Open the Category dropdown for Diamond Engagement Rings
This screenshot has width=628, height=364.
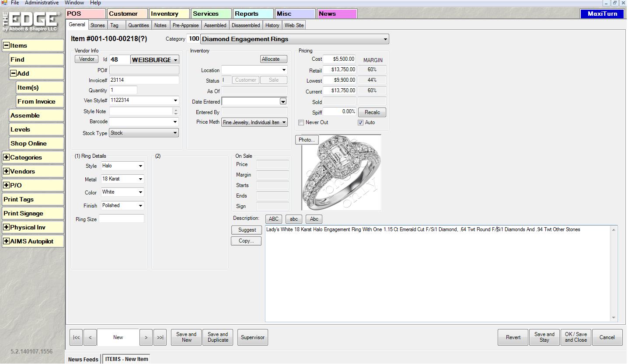coord(385,39)
